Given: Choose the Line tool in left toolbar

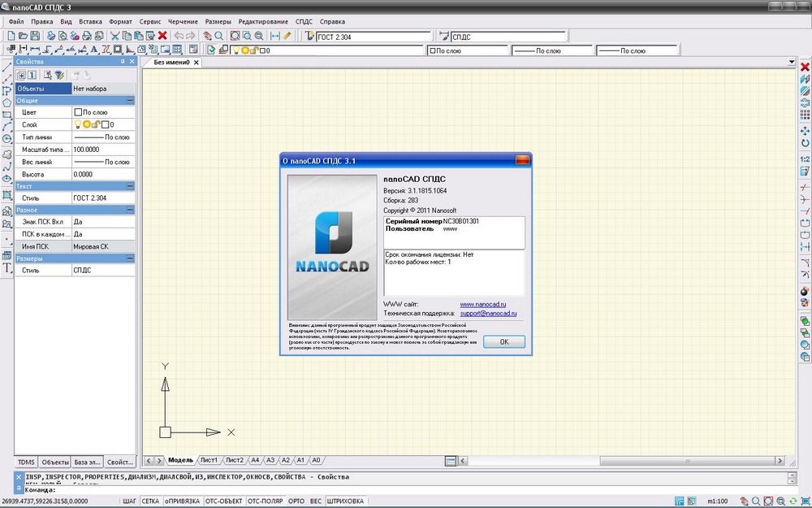Looking at the screenshot, I should point(6,67).
